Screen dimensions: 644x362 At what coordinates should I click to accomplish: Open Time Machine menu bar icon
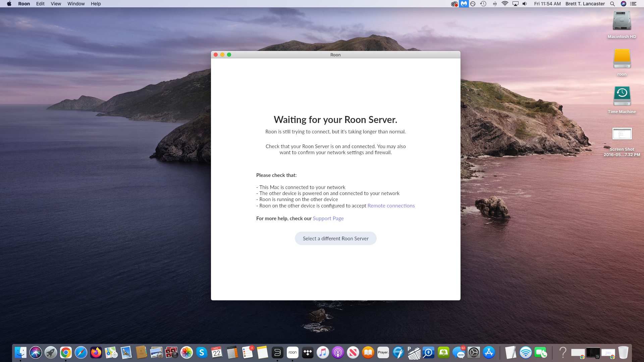click(x=483, y=4)
